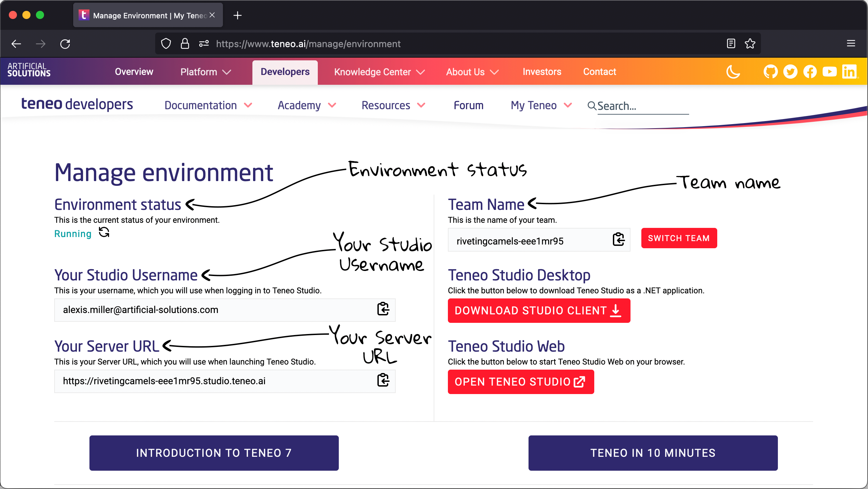Open the Knowledge Center dropdown
This screenshot has width=868, height=489.
click(379, 72)
